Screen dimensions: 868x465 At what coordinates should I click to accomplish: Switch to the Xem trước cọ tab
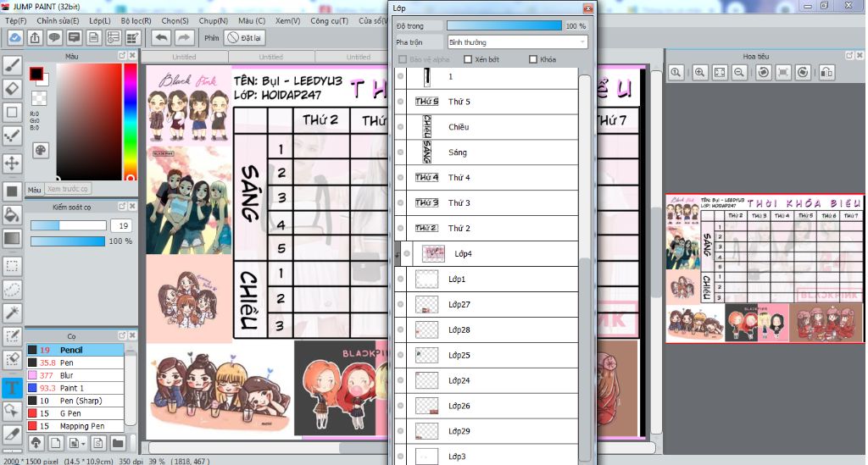pyautogui.click(x=68, y=189)
